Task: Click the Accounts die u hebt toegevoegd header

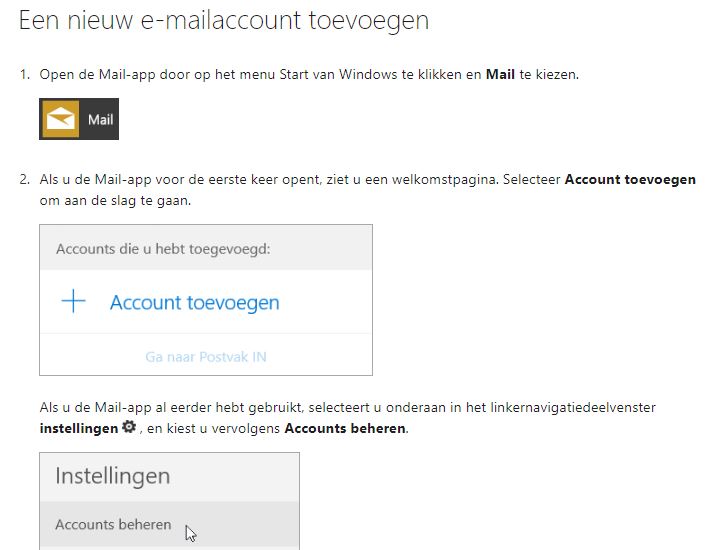Action: [x=163, y=249]
